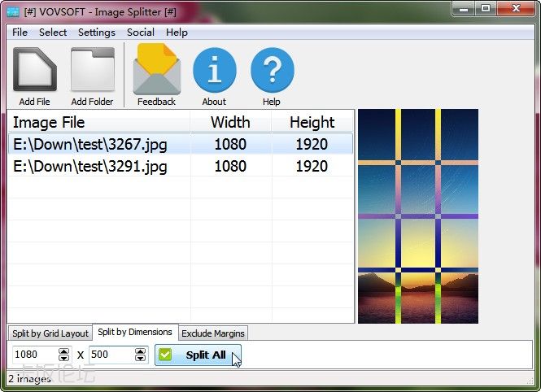Image resolution: width=541 pixels, height=392 pixels.
Task: Sort by the Width column header
Action: tap(230, 122)
